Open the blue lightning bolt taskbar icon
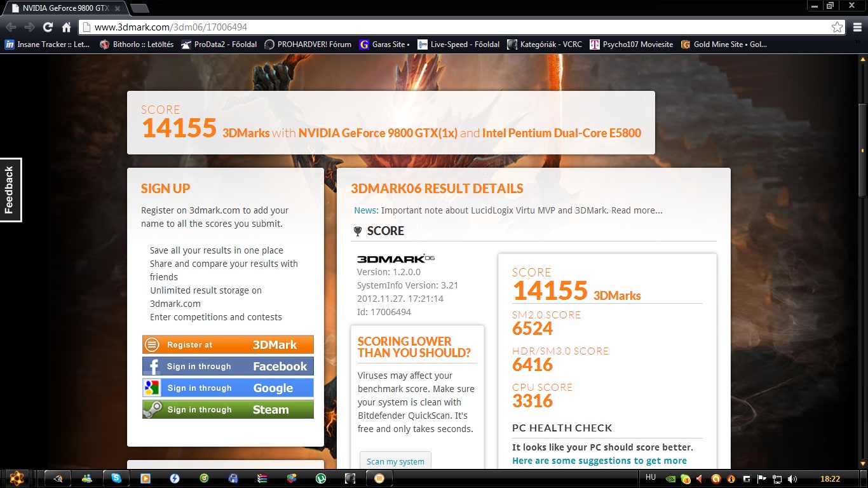The height and width of the screenshot is (488, 868). tap(175, 478)
